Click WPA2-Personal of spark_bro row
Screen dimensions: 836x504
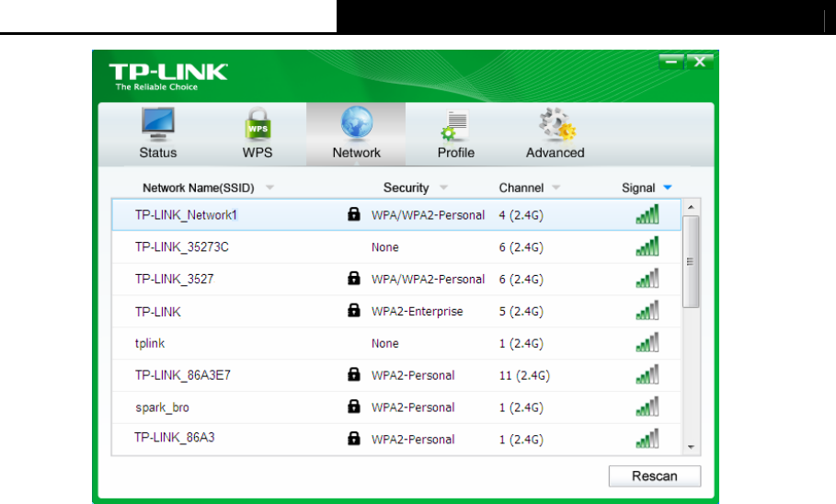pyautogui.click(x=413, y=407)
